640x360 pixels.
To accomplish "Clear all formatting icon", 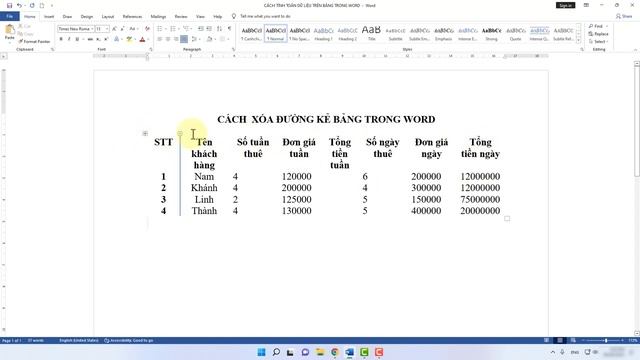I will click(x=147, y=29).
